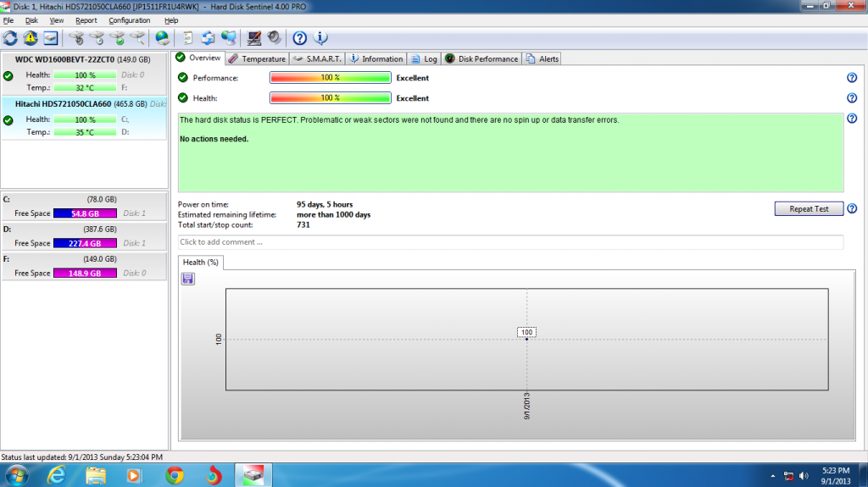Image resolution: width=868 pixels, height=487 pixels.
Task: Open Google Chrome from the taskbar
Action: click(x=175, y=475)
